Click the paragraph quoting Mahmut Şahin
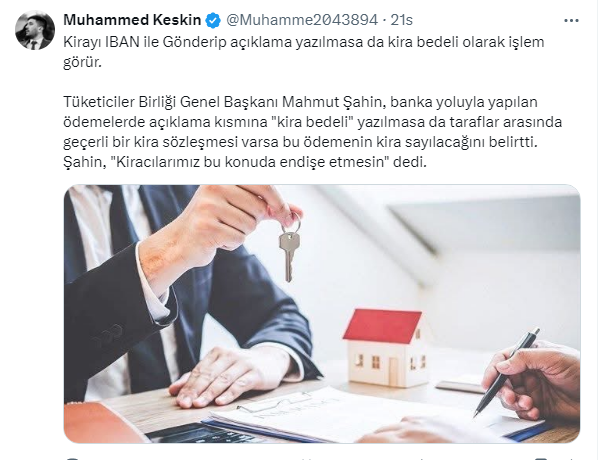 tap(312, 132)
